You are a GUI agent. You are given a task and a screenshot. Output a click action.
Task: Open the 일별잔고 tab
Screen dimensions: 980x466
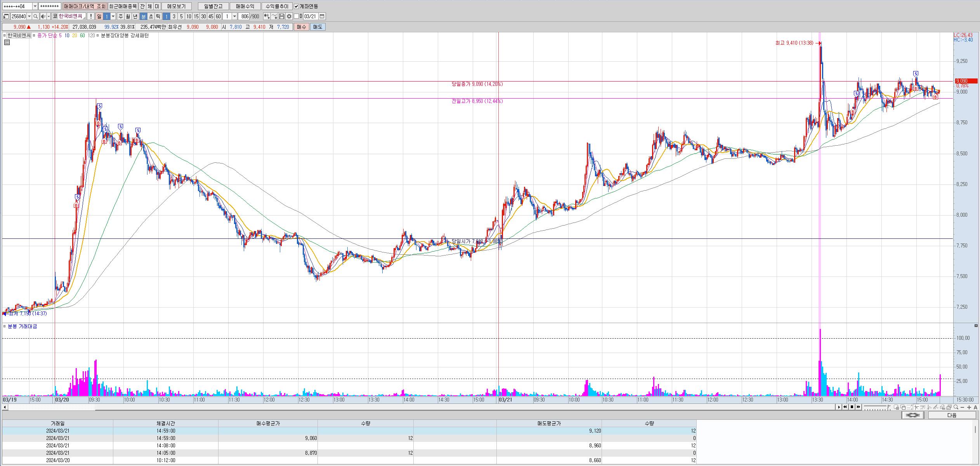pyautogui.click(x=213, y=6)
